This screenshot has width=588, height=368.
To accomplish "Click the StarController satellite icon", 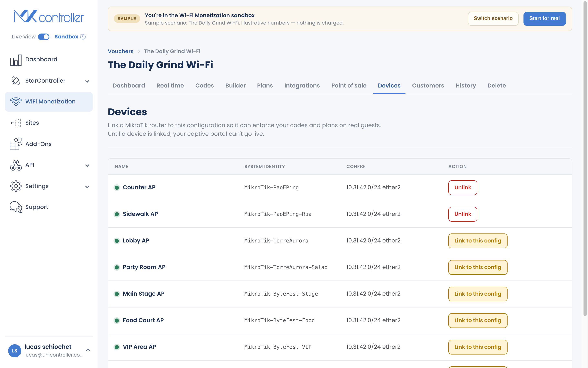I will coord(16,81).
